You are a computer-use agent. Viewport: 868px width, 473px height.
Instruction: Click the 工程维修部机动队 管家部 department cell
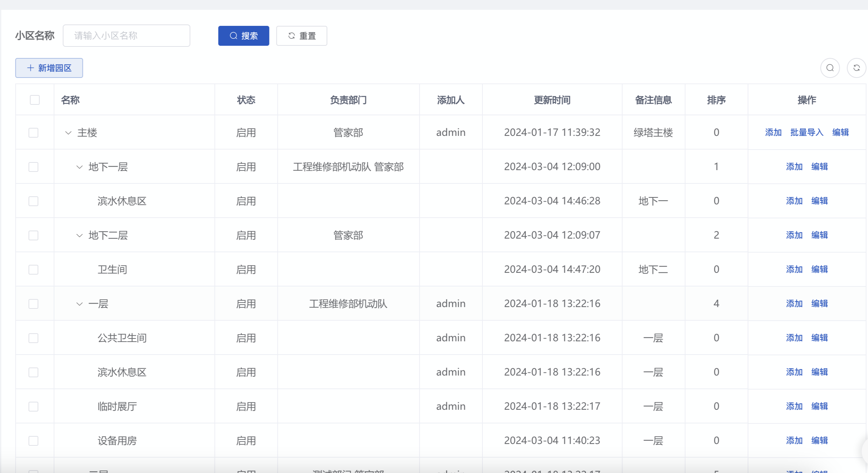pyautogui.click(x=348, y=167)
